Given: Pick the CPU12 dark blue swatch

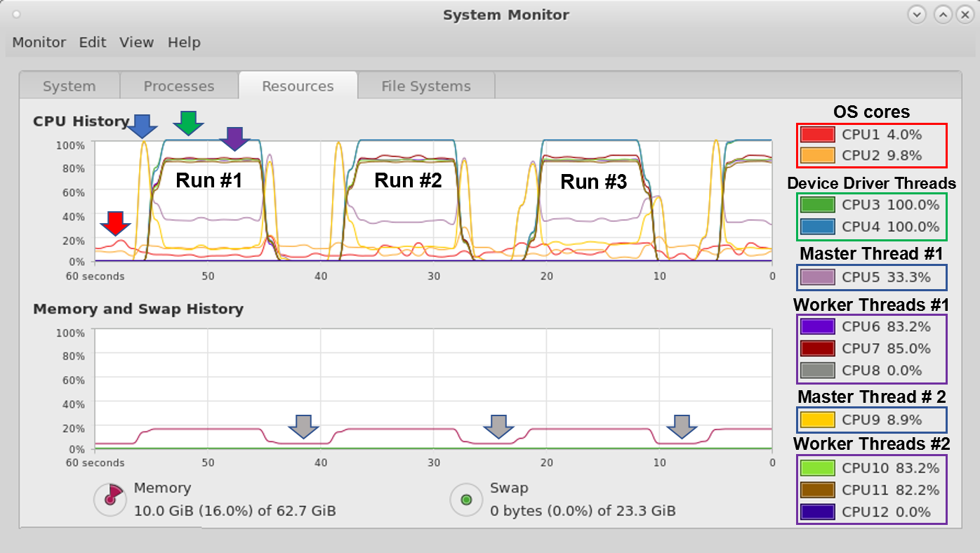Looking at the screenshot, I should [818, 512].
